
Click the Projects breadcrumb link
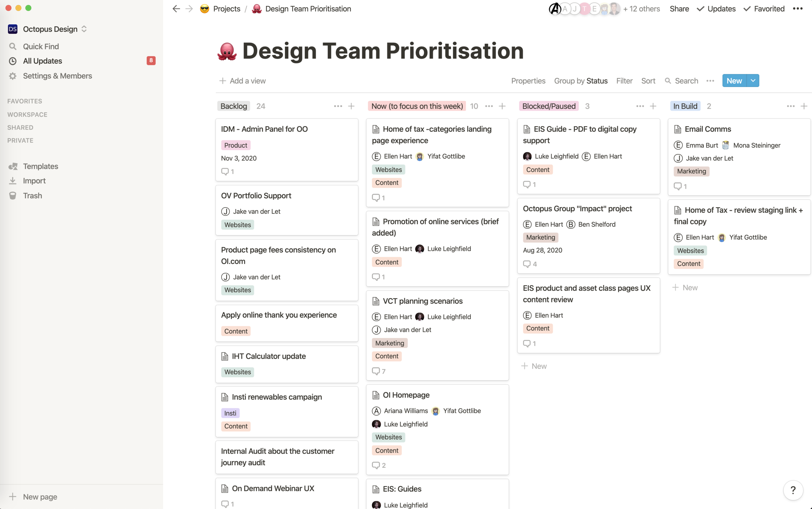point(226,9)
